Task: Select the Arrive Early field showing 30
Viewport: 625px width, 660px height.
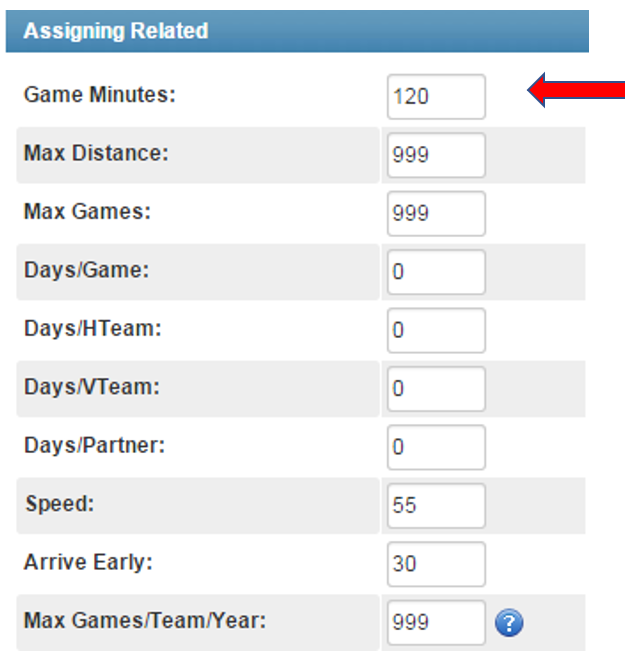Action: pyautogui.click(x=436, y=564)
